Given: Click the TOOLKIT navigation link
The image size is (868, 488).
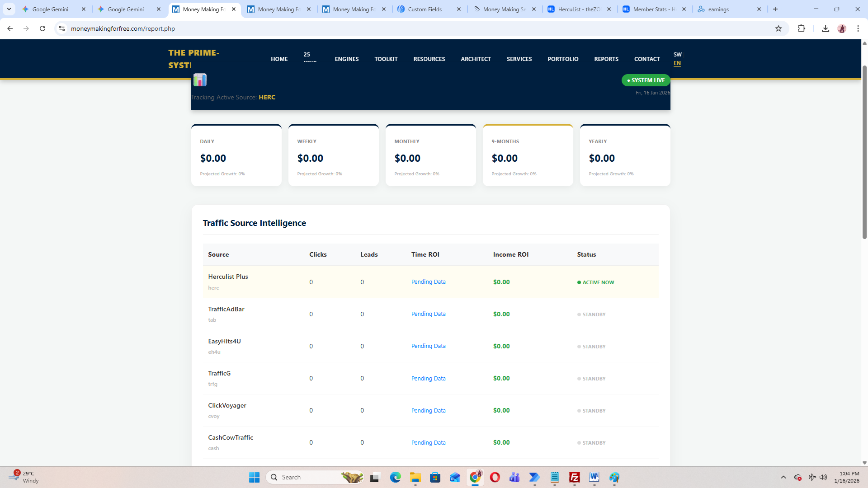Looking at the screenshot, I should (x=386, y=59).
